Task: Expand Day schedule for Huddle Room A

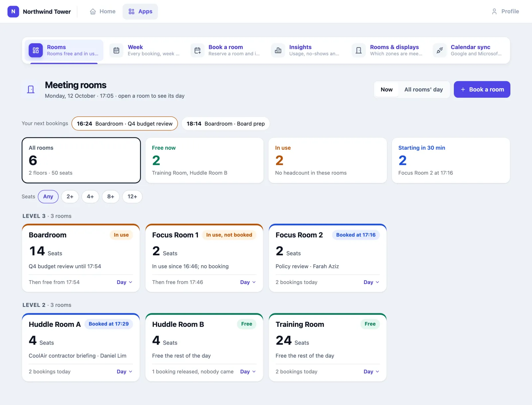Action: pyautogui.click(x=125, y=372)
